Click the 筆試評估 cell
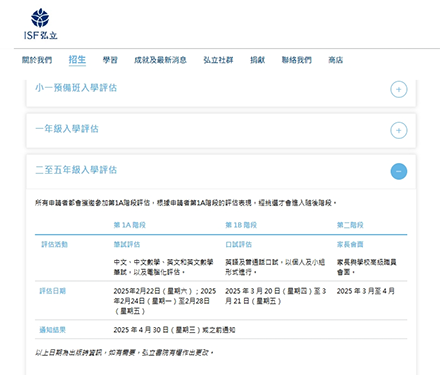This screenshot has height=375, width=440. (127, 244)
